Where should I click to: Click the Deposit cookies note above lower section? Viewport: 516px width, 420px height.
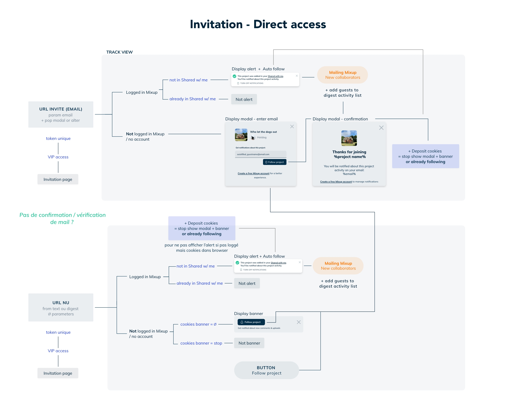pos(202,228)
